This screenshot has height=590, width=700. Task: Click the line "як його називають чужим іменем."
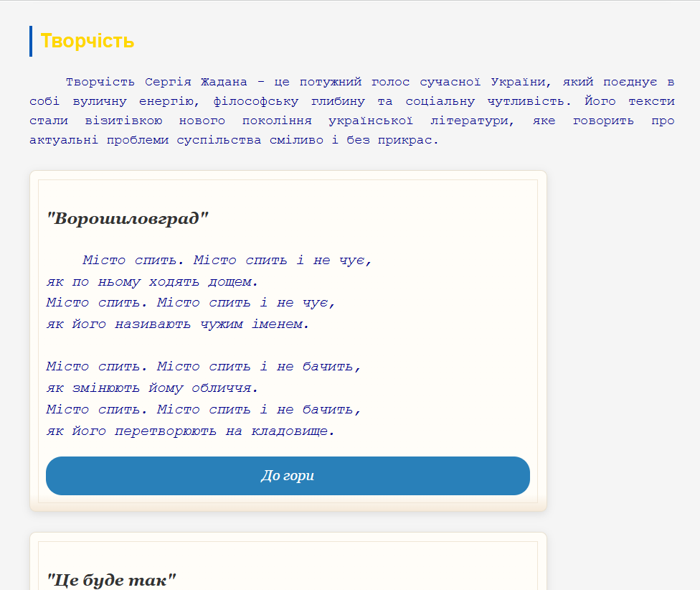coord(178,324)
